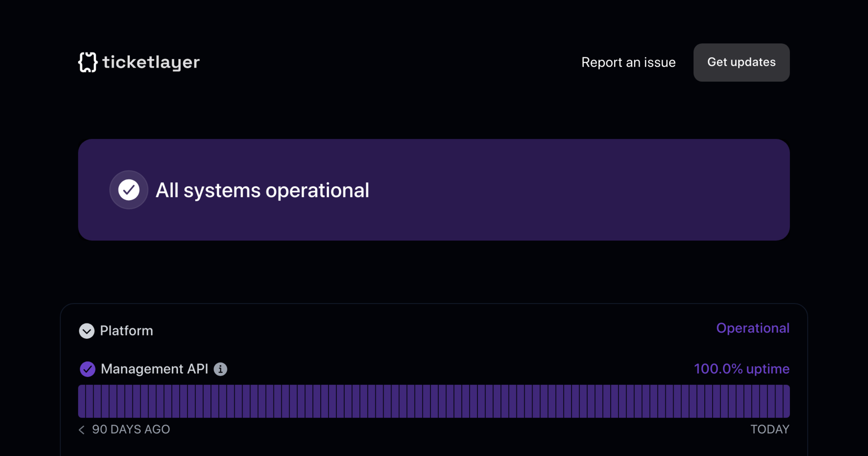The image size is (868, 456).
Task: Click a middle segment of the uptime bar
Action: pos(434,401)
